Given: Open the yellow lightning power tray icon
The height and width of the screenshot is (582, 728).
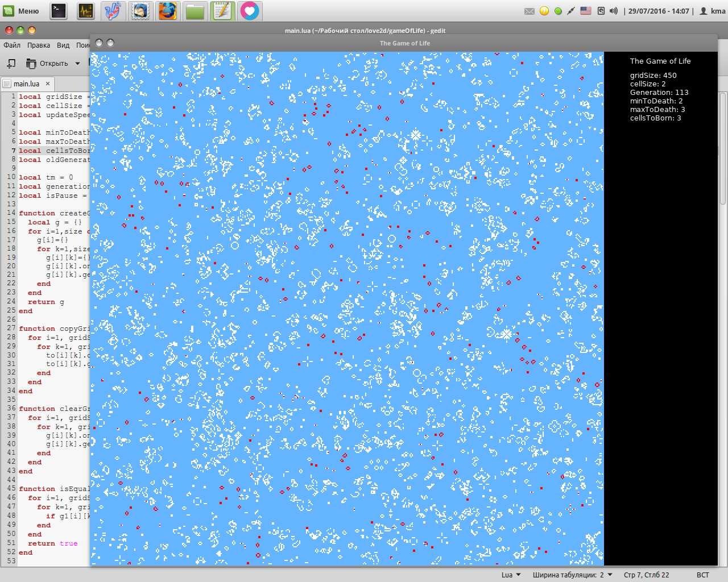Looking at the screenshot, I should click(544, 11).
